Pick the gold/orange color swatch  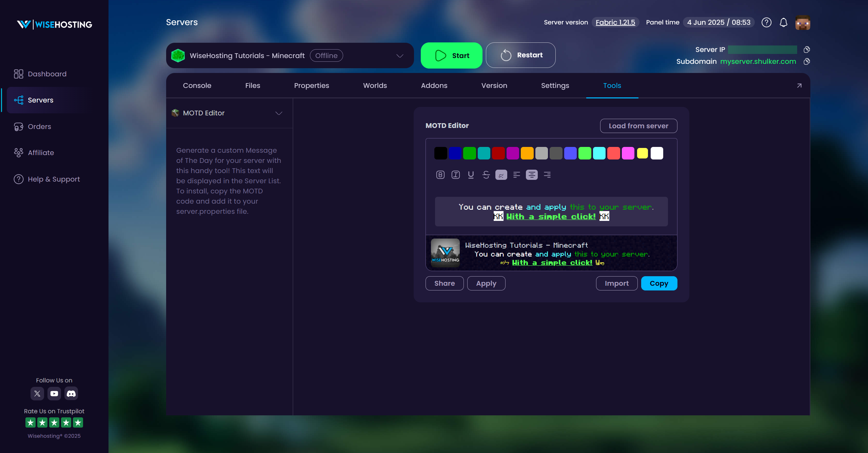coord(527,153)
